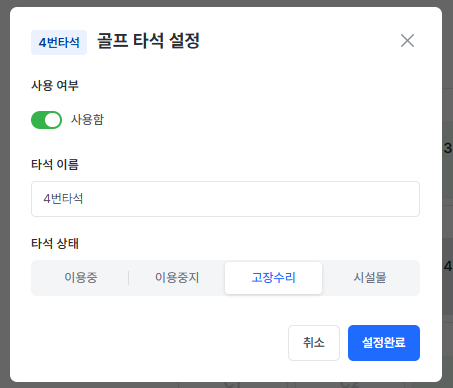Click the dimmed backdrop outside the dialog
453x388 pixels.
[x=5, y=193]
